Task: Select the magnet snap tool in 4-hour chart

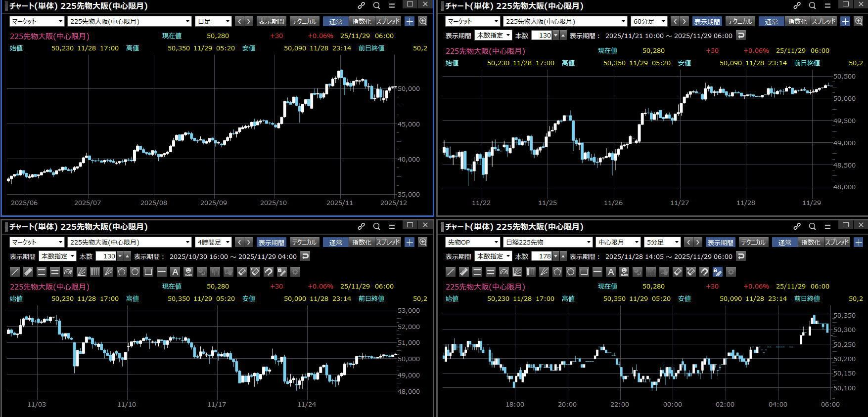Action: [268, 272]
